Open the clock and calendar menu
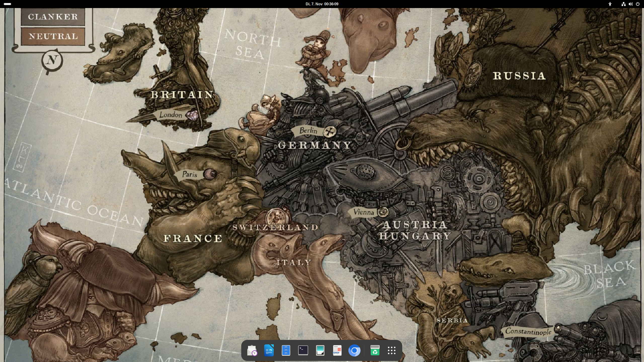The width and height of the screenshot is (644, 362). point(322,4)
